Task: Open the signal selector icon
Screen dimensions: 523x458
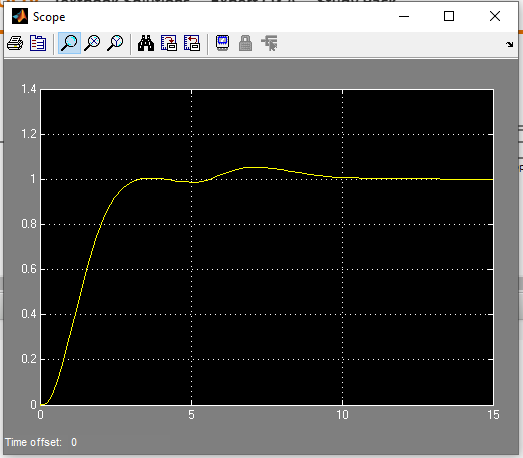Action: [270, 43]
